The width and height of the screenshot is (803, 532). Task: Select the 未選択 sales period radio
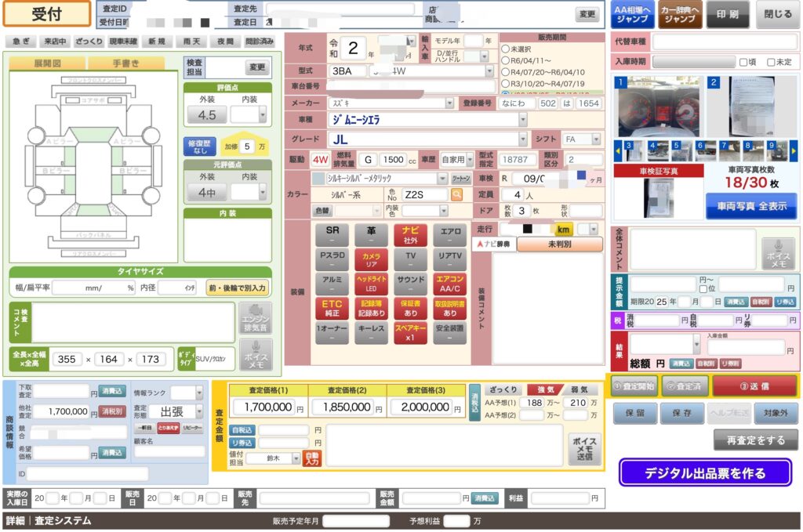pyautogui.click(x=506, y=49)
